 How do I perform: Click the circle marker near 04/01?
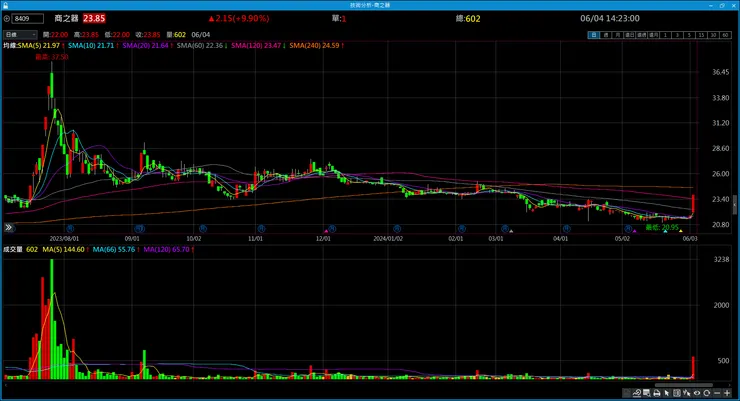coord(566,228)
